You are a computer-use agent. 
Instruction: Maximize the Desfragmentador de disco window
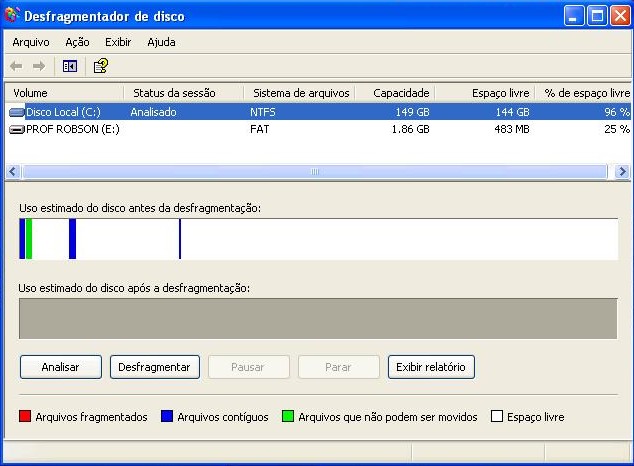coord(597,16)
